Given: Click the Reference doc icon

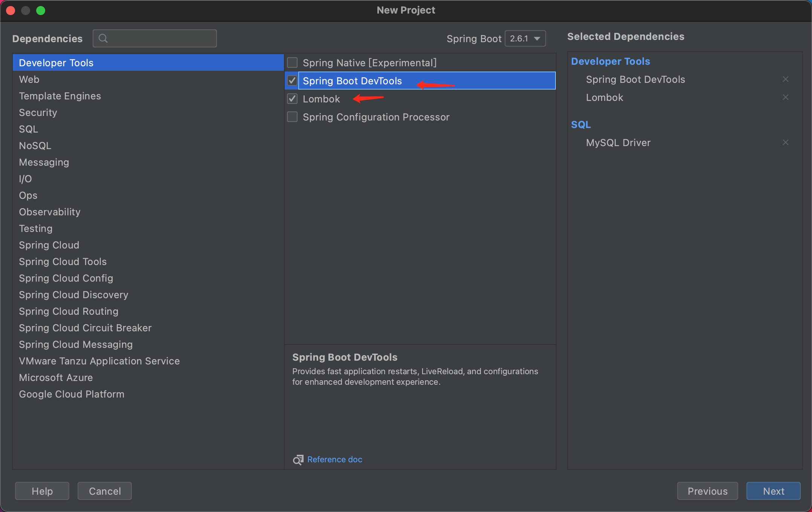Looking at the screenshot, I should pos(298,460).
